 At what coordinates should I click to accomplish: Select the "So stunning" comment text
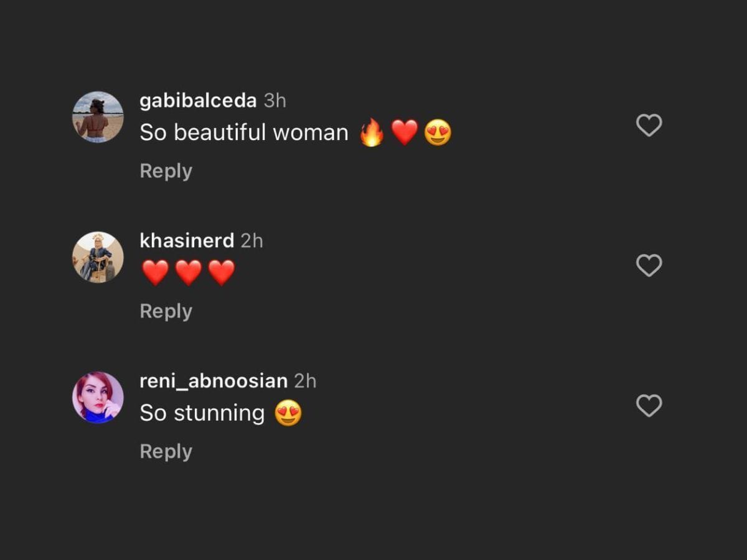tap(202, 413)
